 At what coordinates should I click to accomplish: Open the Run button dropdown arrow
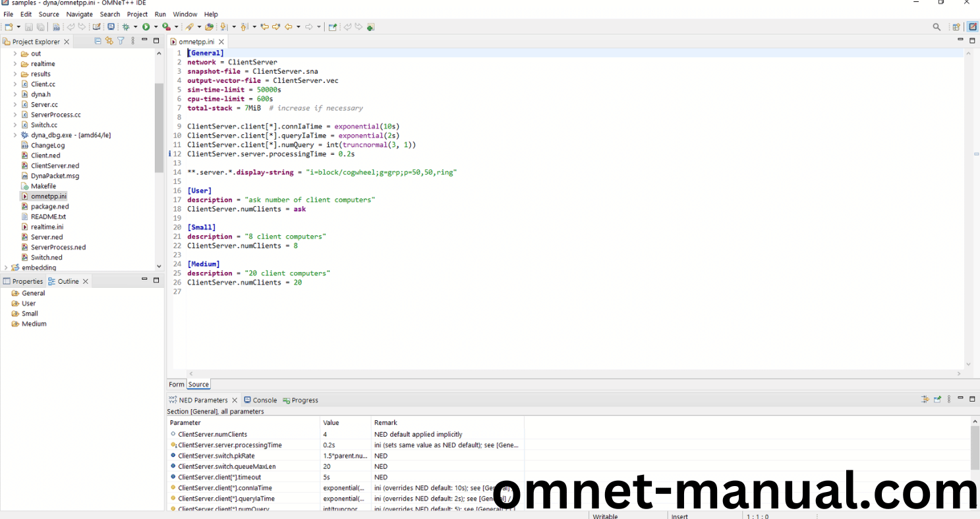(156, 27)
